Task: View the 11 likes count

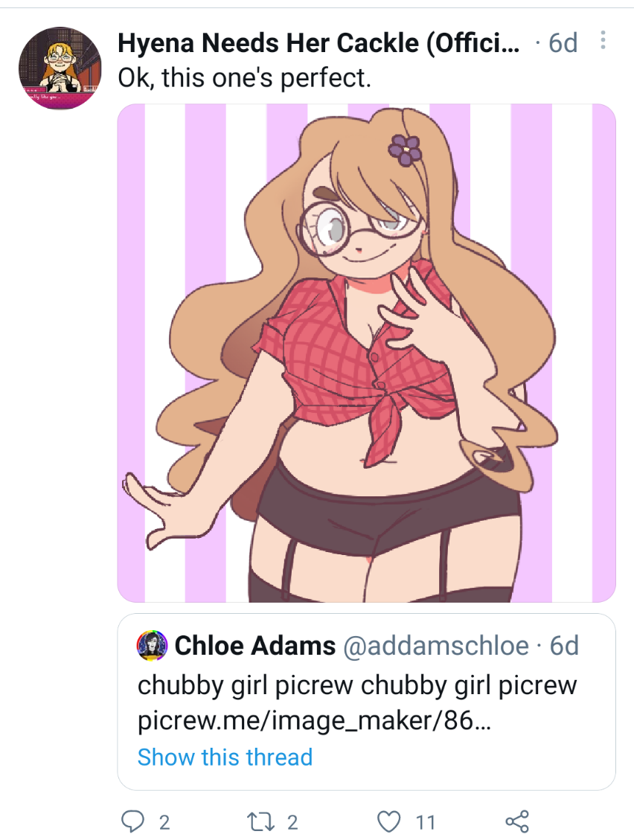Action: click(x=425, y=822)
